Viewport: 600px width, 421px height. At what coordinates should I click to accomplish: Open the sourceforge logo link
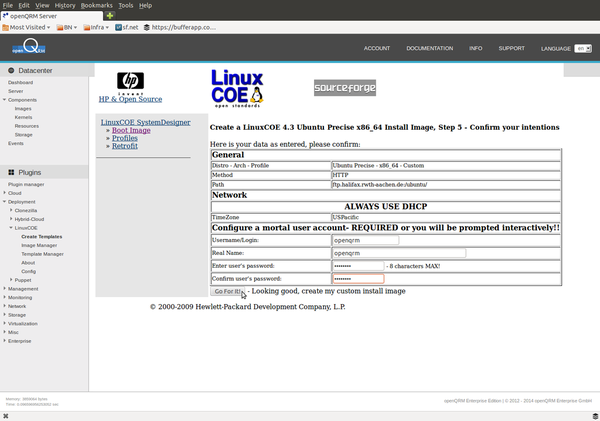click(x=345, y=88)
